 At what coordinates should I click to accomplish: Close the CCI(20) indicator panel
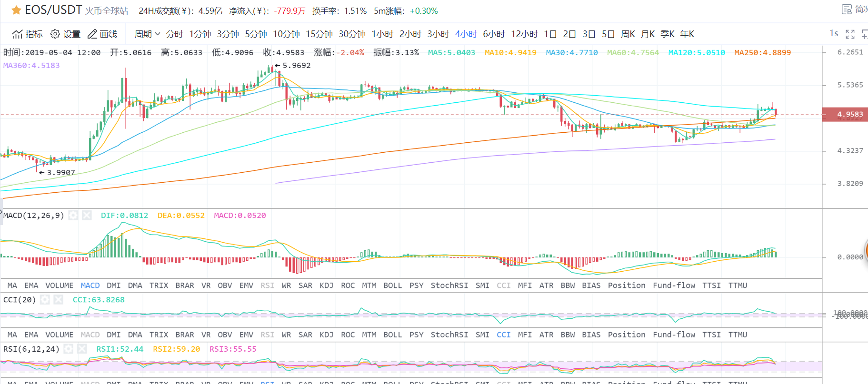click(59, 300)
